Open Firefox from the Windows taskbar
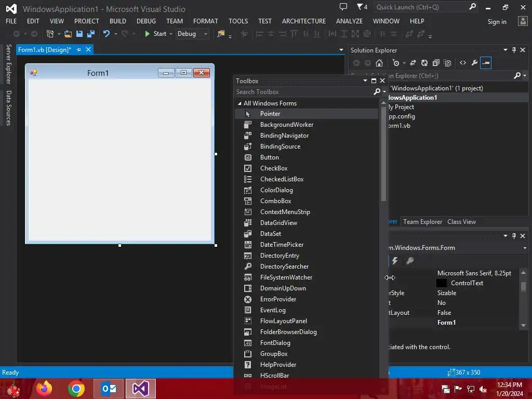The width and height of the screenshot is (532, 399). 44,389
